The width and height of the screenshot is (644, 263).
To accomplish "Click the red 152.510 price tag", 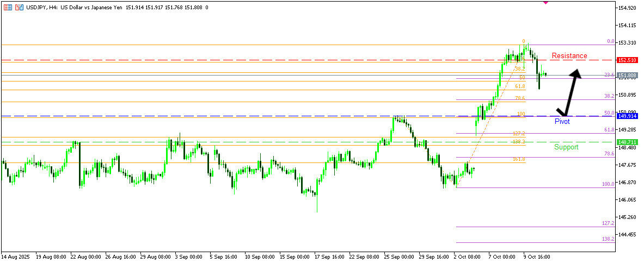I will click(627, 60).
